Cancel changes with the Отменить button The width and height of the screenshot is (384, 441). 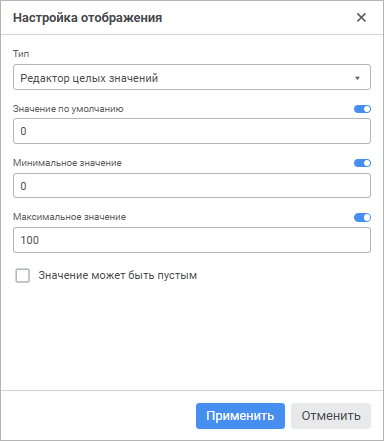coord(331,416)
